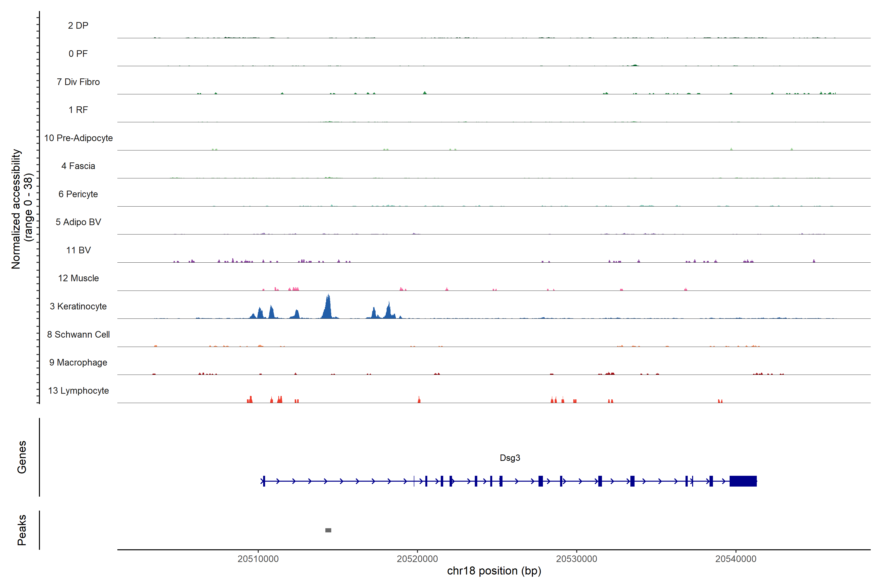Image resolution: width=882 pixels, height=588 pixels.
Task: Click the 20510000 axis tick label
Action: [x=258, y=559]
